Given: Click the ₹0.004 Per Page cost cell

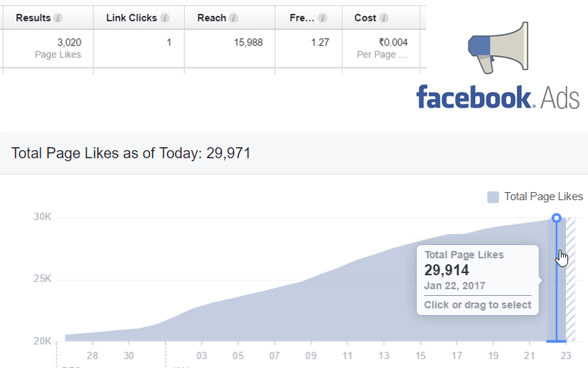Looking at the screenshot, I should tap(381, 49).
